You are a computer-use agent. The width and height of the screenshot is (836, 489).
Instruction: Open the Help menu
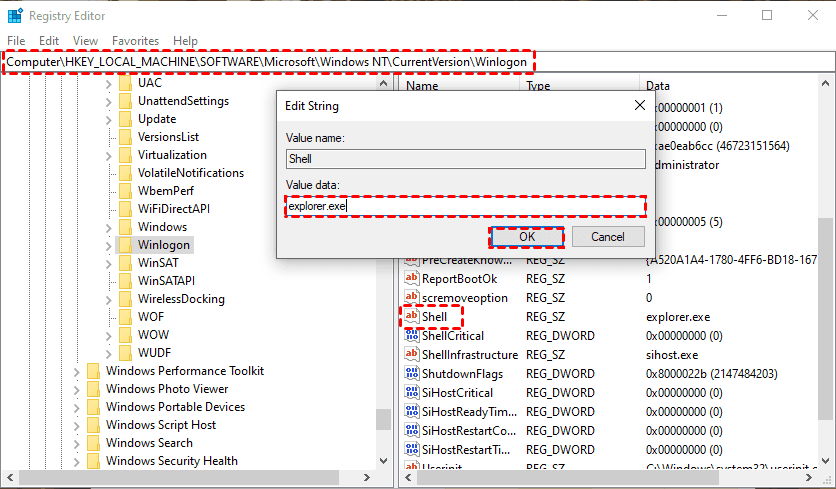tap(185, 41)
